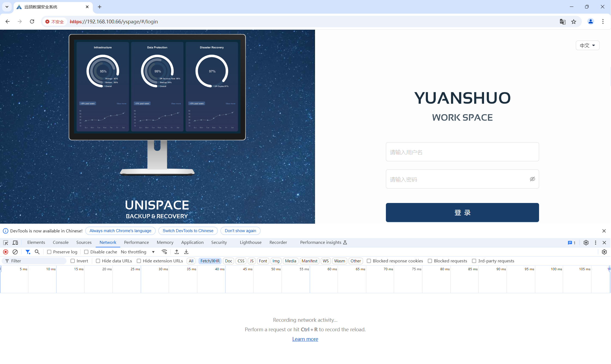This screenshot has width=611, height=364.
Task: Enable the Preserve log checkbox
Action: [x=49, y=252]
